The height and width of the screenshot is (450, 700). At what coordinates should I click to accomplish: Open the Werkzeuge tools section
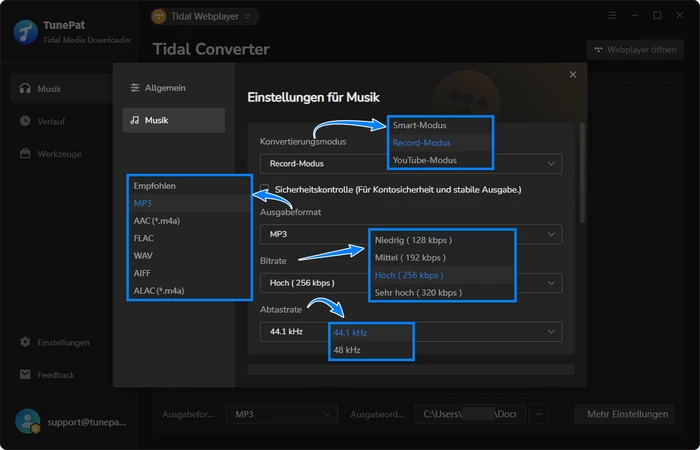point(61,154)
